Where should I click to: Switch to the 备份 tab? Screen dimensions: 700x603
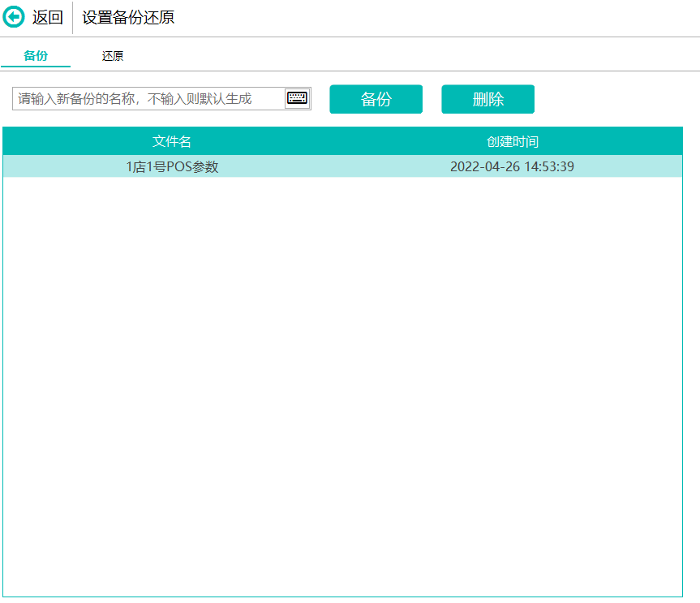tap(36, 56)
